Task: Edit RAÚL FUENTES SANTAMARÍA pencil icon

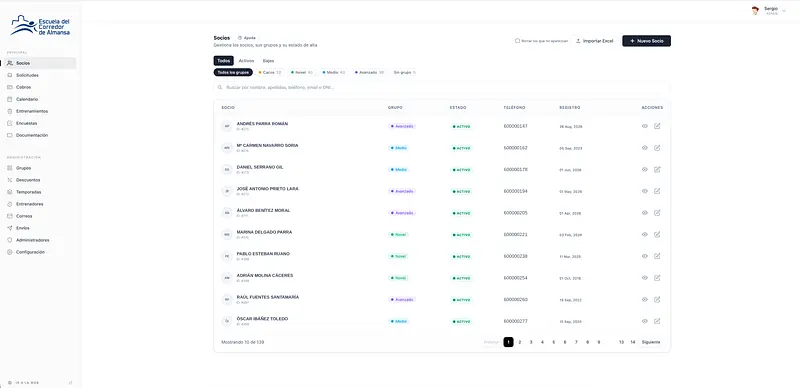Action: tap(657, 299)
